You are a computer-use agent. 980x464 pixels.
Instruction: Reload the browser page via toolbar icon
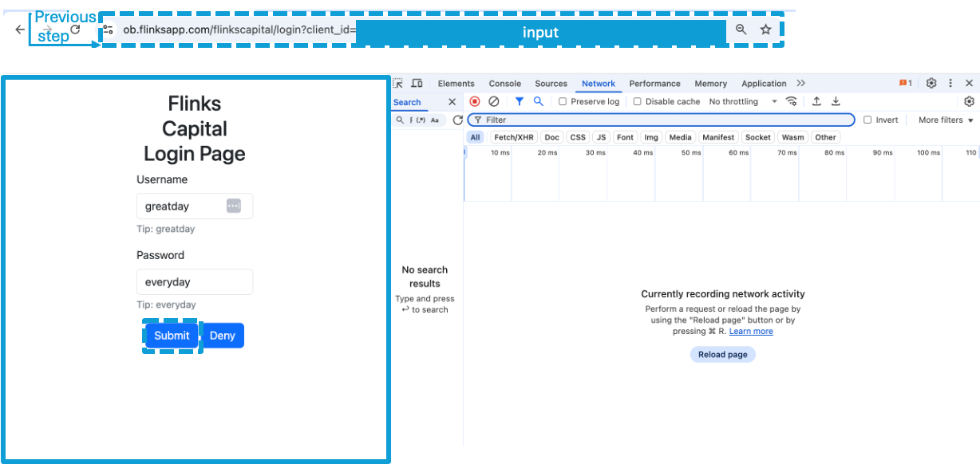pyautogui.click(x=75, y=29)
